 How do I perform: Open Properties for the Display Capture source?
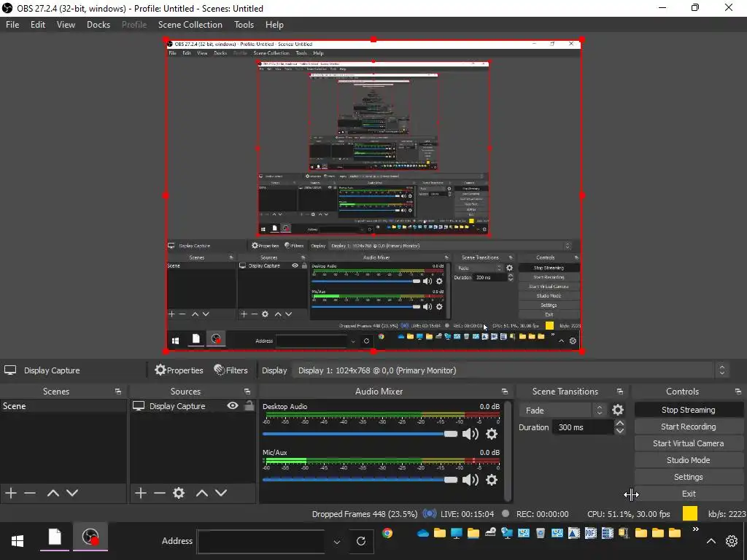179,370
